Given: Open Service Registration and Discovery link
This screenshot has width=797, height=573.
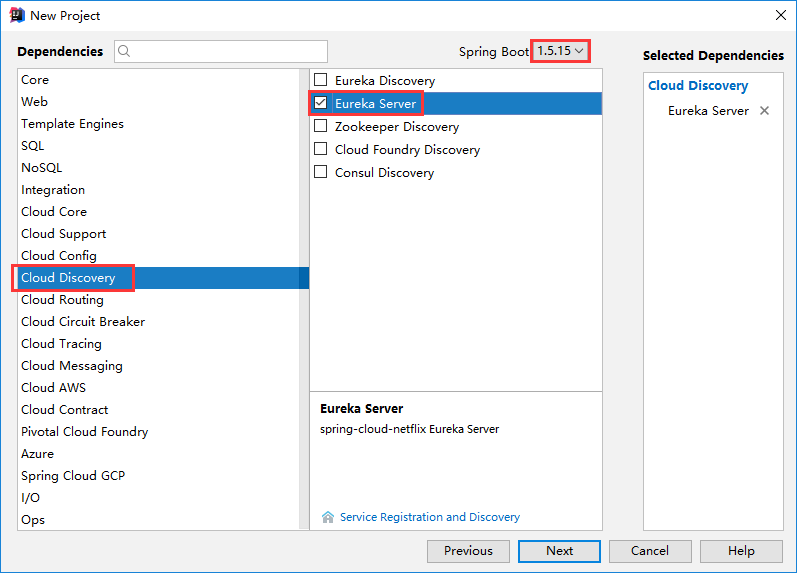Looking at the screenshot, I should pyautogui.click(x=430, y=517).
